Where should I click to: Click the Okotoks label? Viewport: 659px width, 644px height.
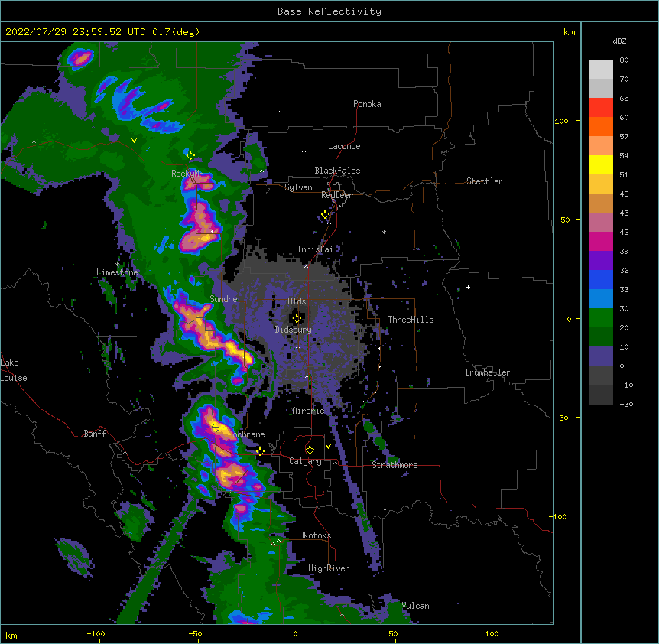coord(315,535)
